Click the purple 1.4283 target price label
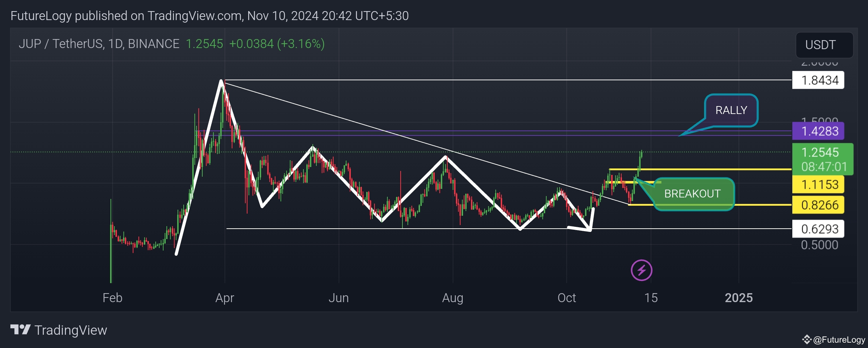This screenshot has height=348, width=868. click(x=819, y=132)
